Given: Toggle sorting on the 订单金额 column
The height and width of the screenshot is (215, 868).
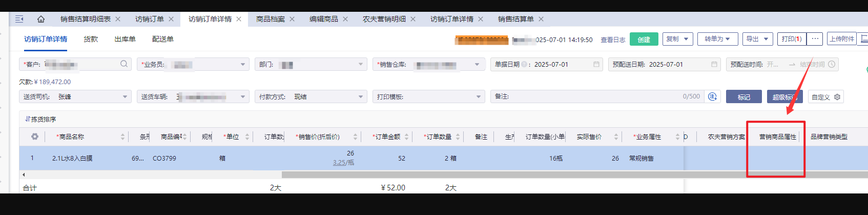Looking at the screenshot, I should [x=406, y=137].
